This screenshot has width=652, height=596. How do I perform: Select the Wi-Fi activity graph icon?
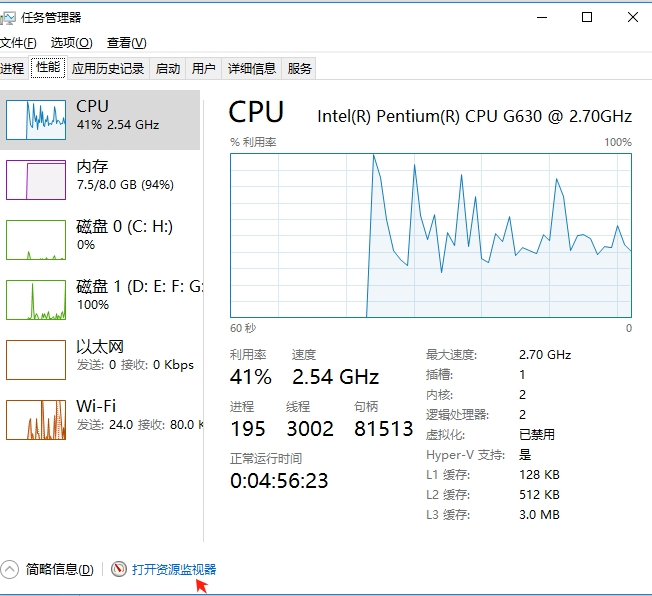pos(36,420)
